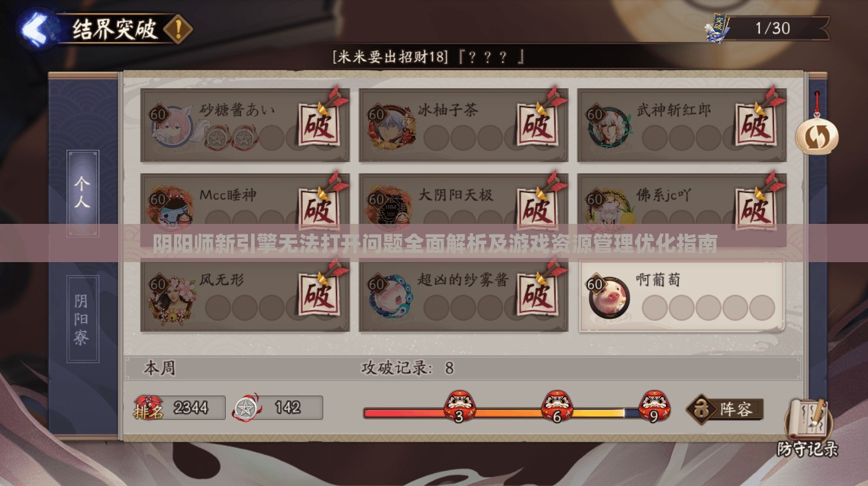Click the medal count 142 badge
868x486 pixels.
[x=278, y=408]
